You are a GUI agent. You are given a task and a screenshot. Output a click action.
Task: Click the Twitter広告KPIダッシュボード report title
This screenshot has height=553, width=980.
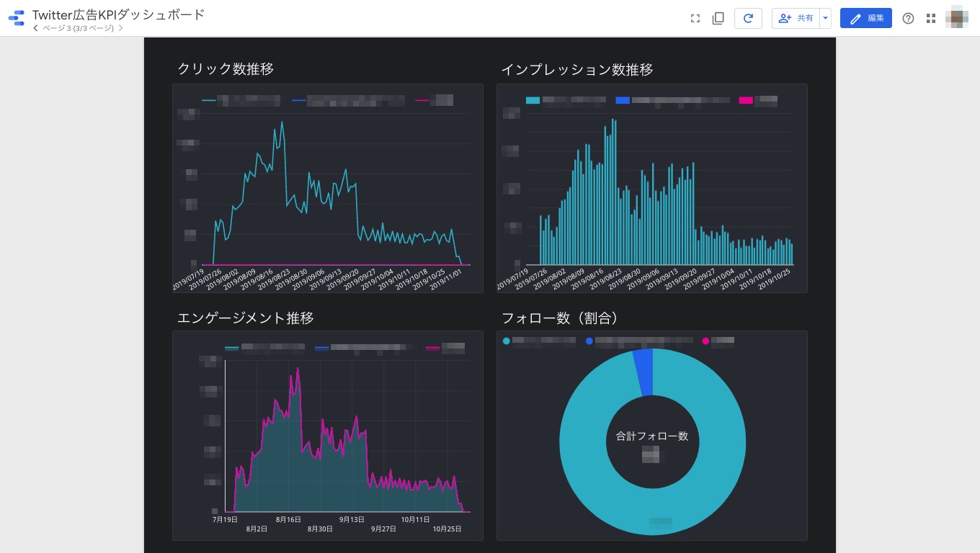pos(118,14)
